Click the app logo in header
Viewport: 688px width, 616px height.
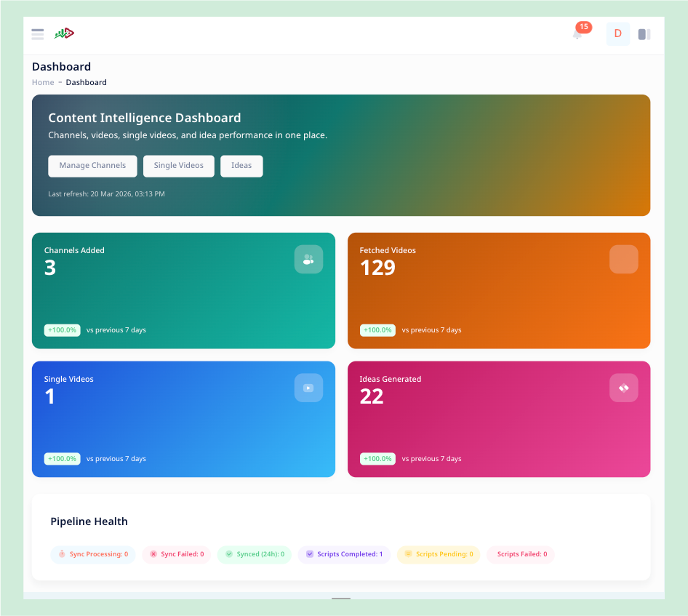click(65, 33)
